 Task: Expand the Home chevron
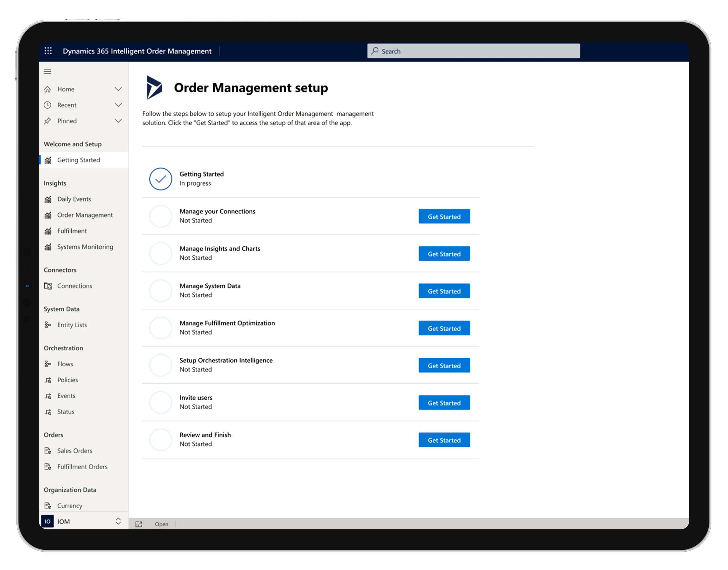tap(118, 89)
